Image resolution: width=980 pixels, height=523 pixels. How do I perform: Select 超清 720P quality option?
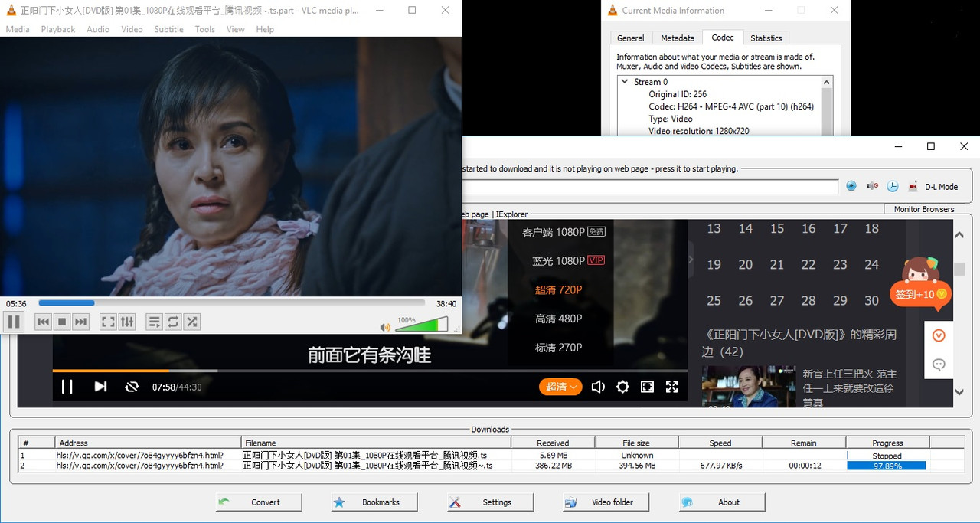point(559,289)
